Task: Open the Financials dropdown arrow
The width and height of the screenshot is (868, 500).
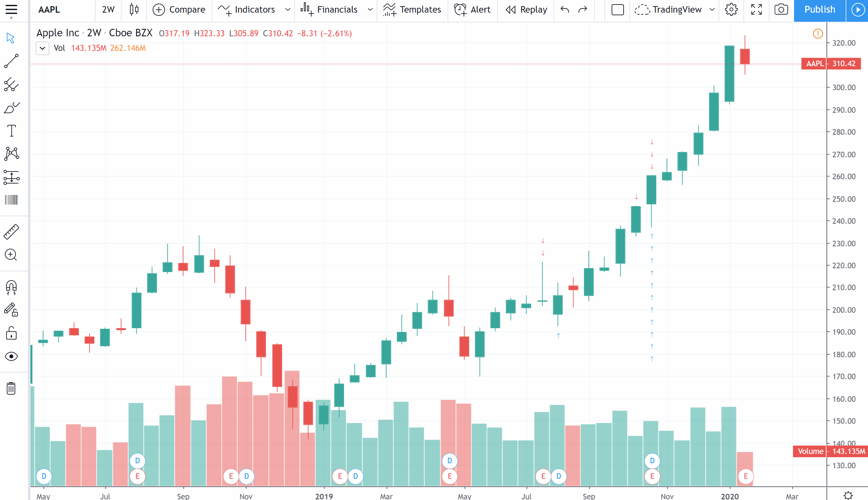Action: point(370,10)
